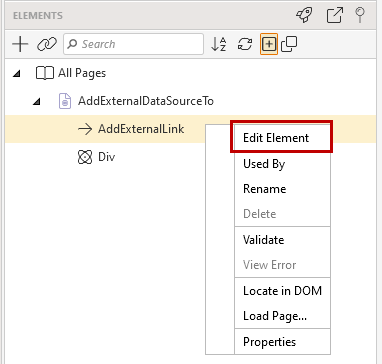
Task: Choose Locate in DOM menu entry
Action: click(x=283, y=291)
